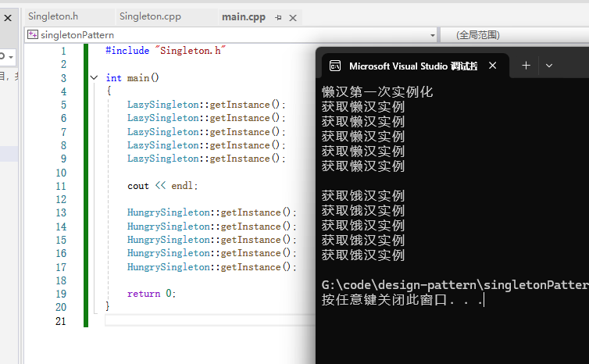The width and height of the screenshot is (589, 364).
Task: Open the global scope (全局范围) dropdown
Action: point(515,35)
